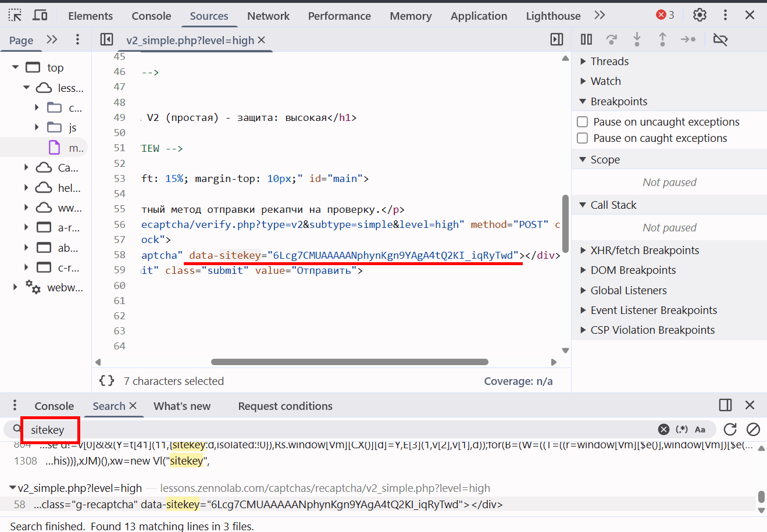Image resolution: width=767 pixels, height=532 pixels.
Task: Enable Pause on caught exceptions
Action: pos(582,138)
